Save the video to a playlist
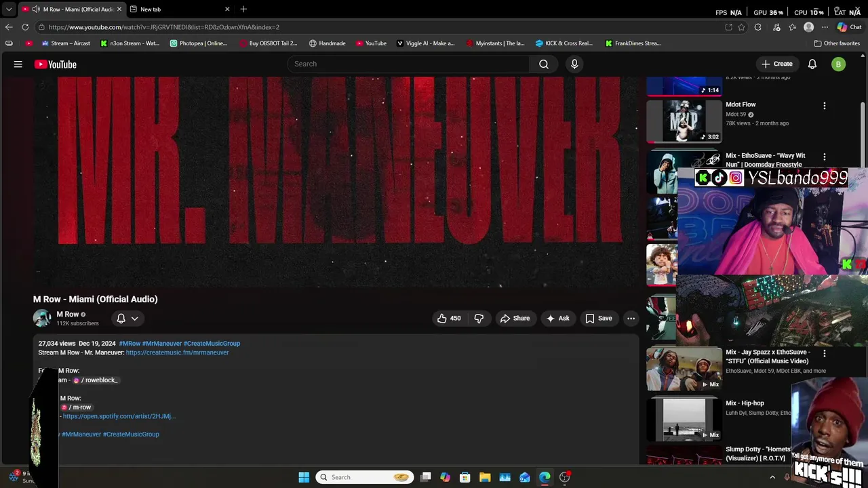Viewport: 868px width, 488px height. (x=599, y=319)
